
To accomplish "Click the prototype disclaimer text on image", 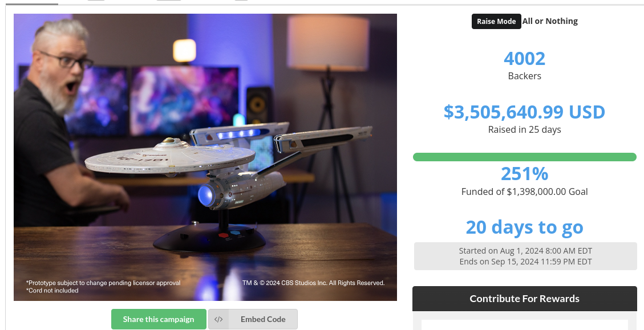I will point(103,283).
